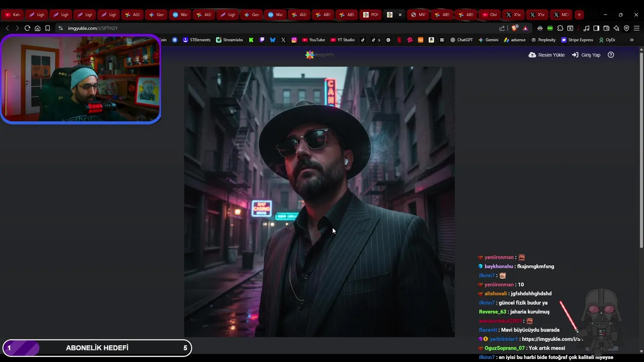Open the Streamlabs bookmark
This screenshot has width=644, height=362.
[229, 40]
